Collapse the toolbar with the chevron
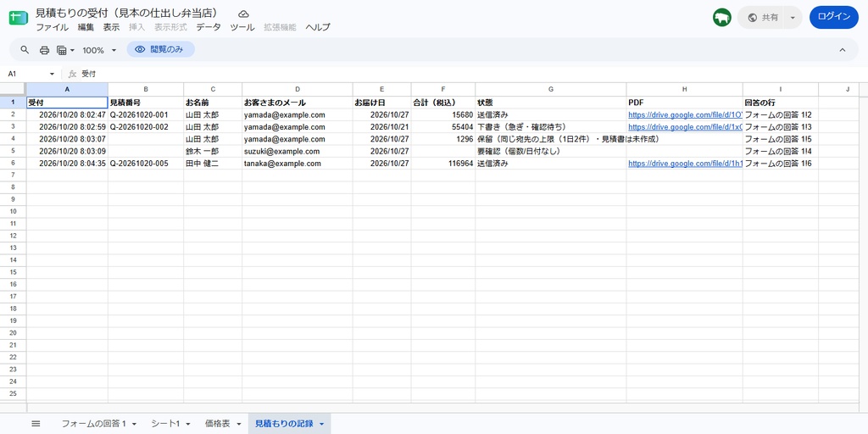Screen dimensions: 868x434 click(843, 50)
